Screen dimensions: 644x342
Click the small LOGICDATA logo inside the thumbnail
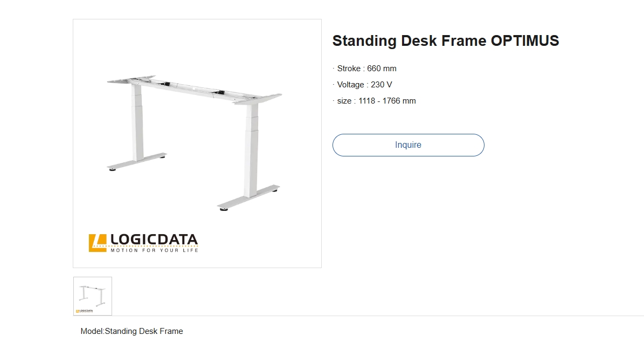click(x=85, y=311)
